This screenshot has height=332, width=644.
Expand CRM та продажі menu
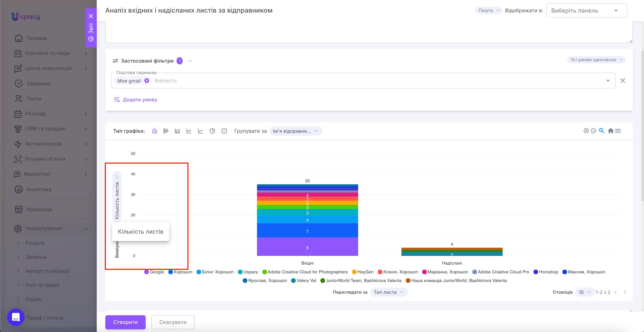click(86, 129)
